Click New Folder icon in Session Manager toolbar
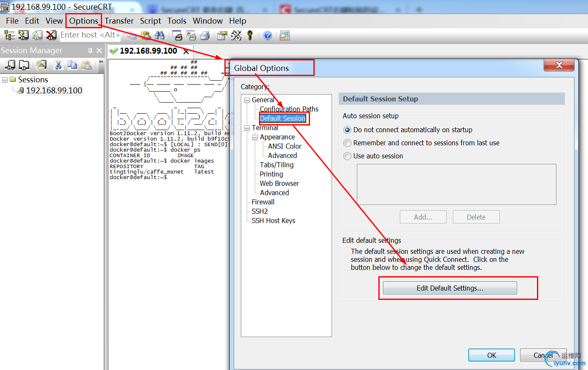Image resolution: width=588 pixels, height=370 pixels. [x=24, y=65]
